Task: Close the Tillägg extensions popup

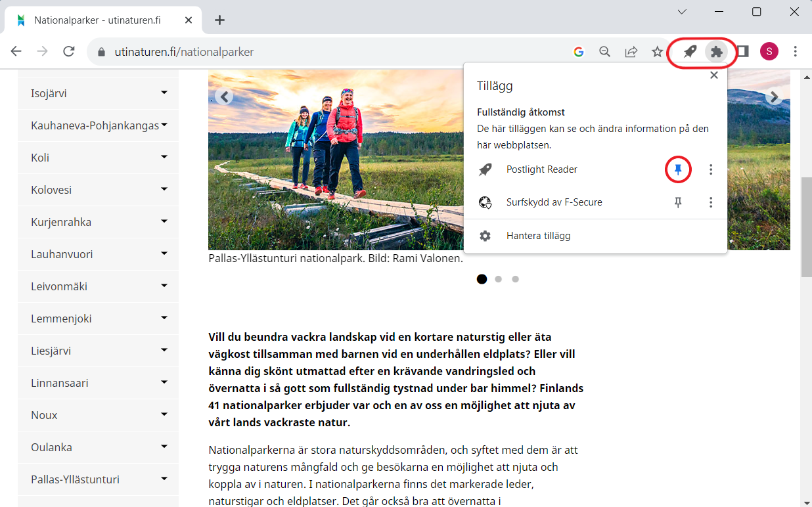Action: tap(714, 76)
